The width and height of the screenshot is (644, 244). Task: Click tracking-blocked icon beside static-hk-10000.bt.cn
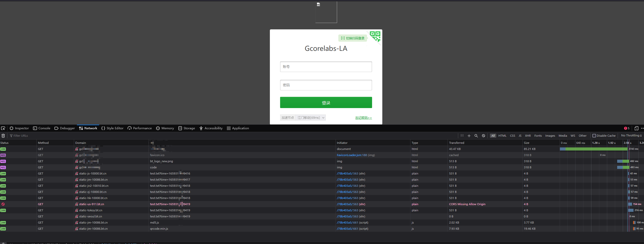tap(77, 198)
